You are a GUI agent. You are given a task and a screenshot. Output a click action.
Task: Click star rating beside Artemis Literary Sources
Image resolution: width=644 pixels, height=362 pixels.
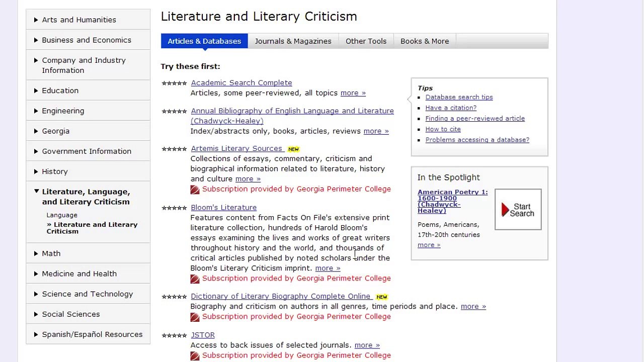pyautogui.click(x=174, y=149)
